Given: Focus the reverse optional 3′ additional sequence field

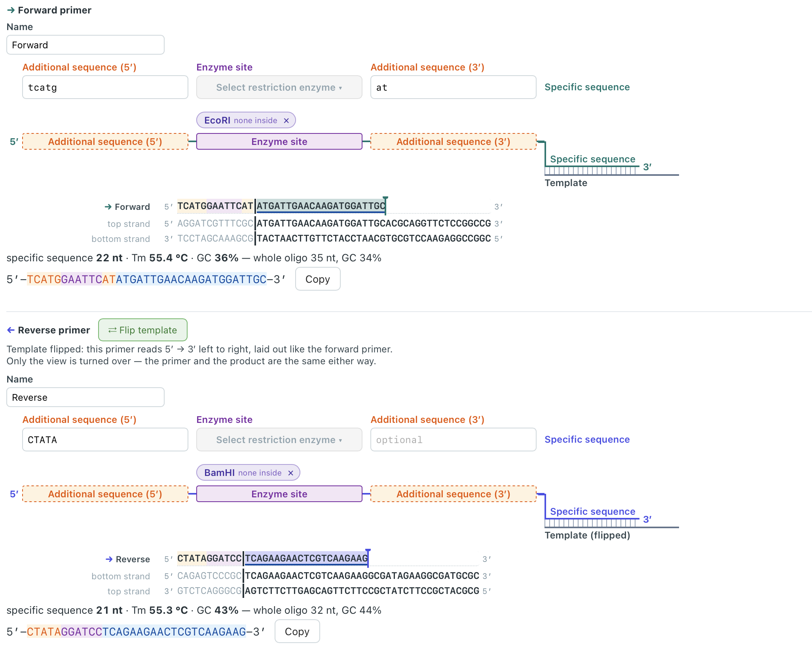Looking at the screenshot, I should (453, 440).
